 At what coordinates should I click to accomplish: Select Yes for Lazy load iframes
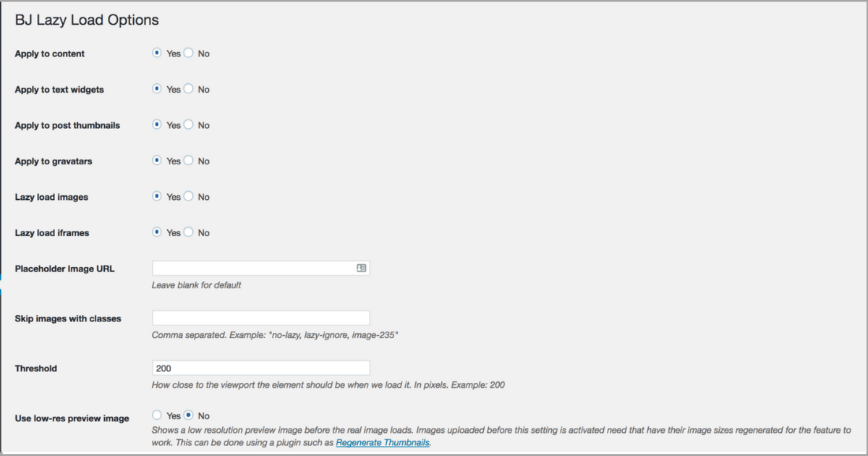click(x=157, y=232)
